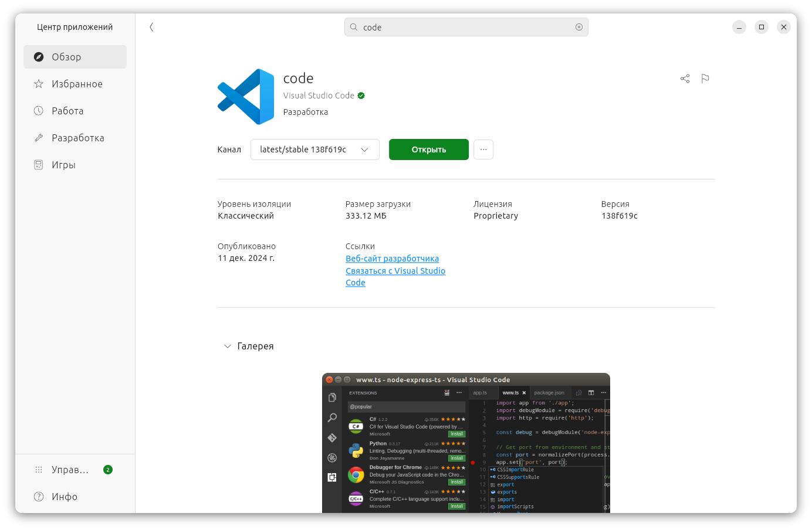Screen dimensions: 812x530
Task: Click the version value 138f619c
Action: point(620,216)
